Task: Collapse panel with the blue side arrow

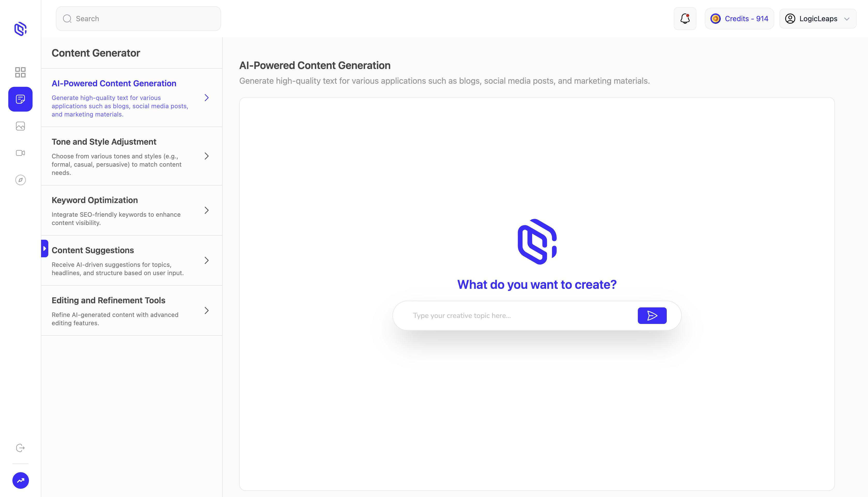Action: [x=45, y=248]
